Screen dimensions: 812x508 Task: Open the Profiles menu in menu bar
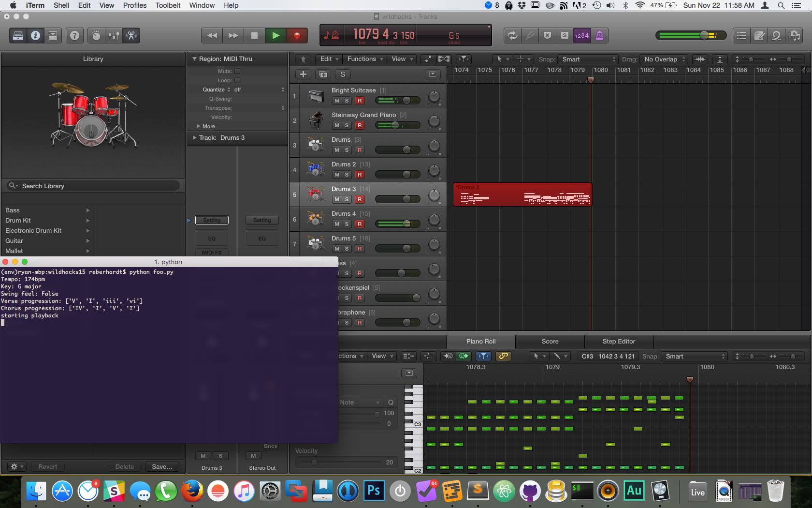coord(135,5)
